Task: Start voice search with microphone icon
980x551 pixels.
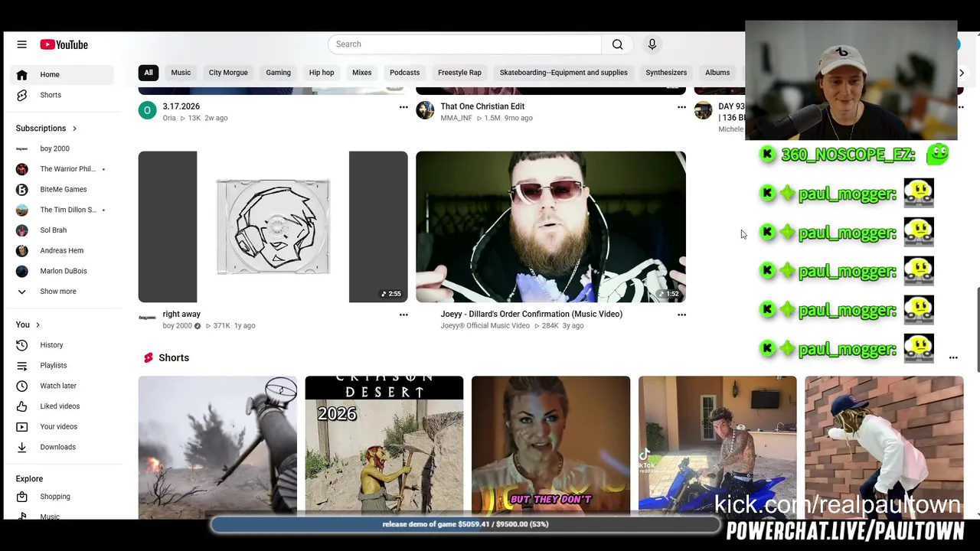Action: pos(652,44)
